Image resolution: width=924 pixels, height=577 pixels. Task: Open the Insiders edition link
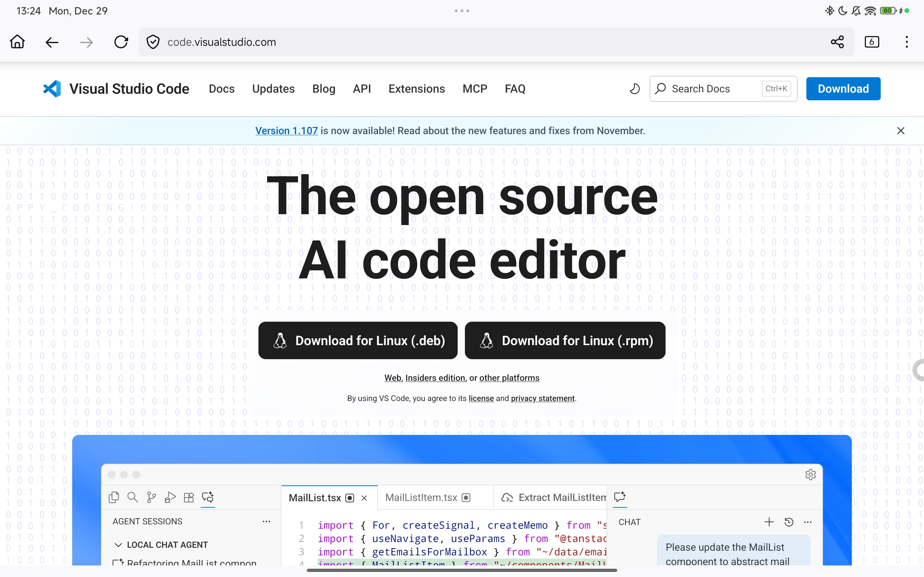(435, 378)
